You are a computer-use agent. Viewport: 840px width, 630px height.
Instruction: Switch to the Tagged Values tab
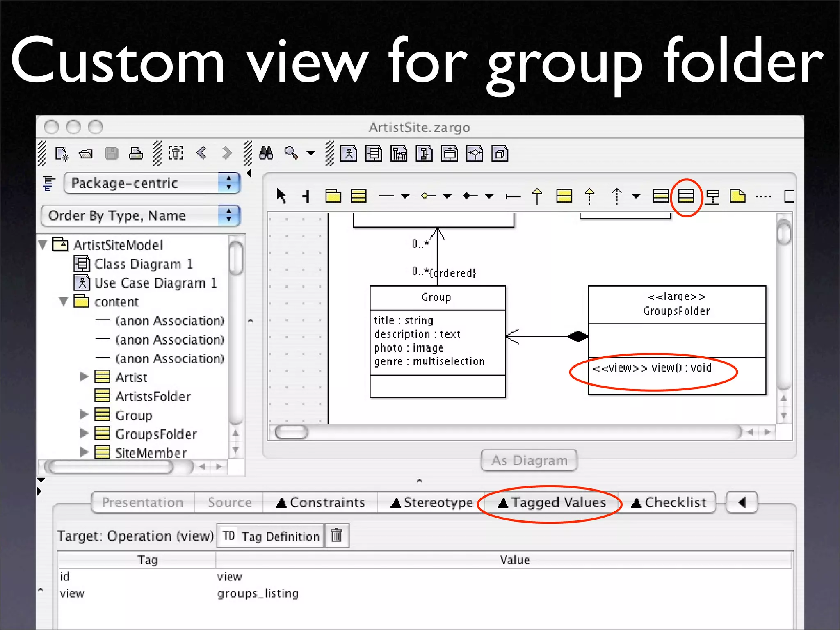coord(551,502)
